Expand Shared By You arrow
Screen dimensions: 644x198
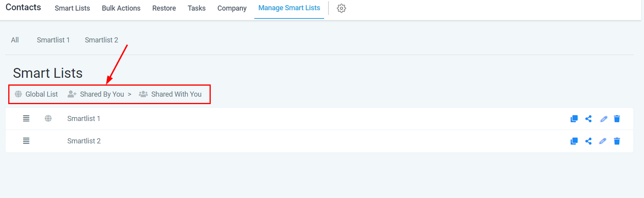pos(130,94)
